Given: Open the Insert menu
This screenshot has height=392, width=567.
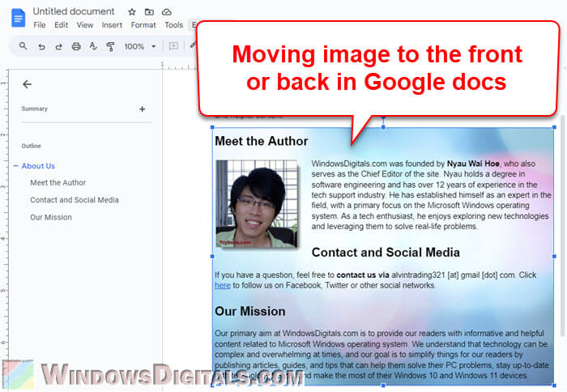Looking at the screenshot, I should 112,25.
